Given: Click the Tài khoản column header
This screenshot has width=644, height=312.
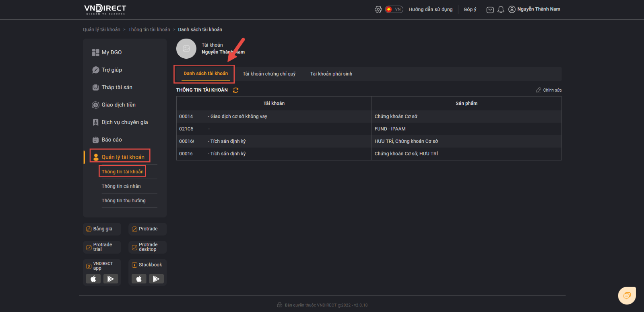Looking at the screenshot, I should [274, 103].
